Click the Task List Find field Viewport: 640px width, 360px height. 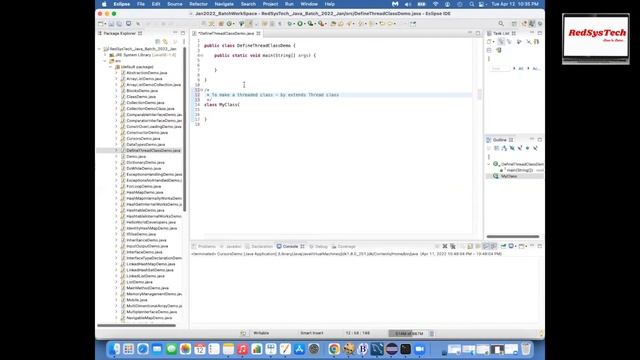pos(500,69)
